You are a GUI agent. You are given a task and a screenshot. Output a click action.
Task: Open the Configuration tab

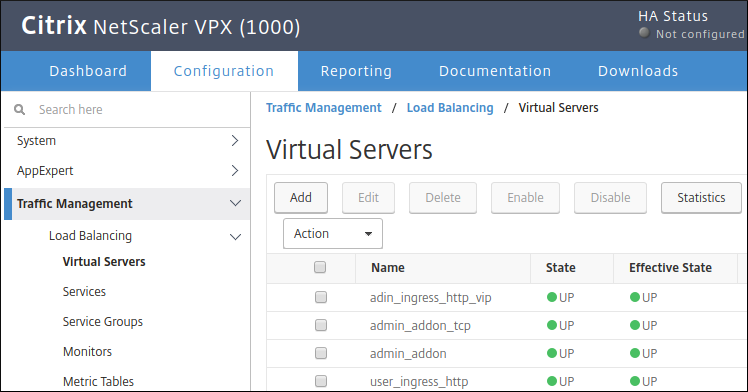(x=224, y=71)
